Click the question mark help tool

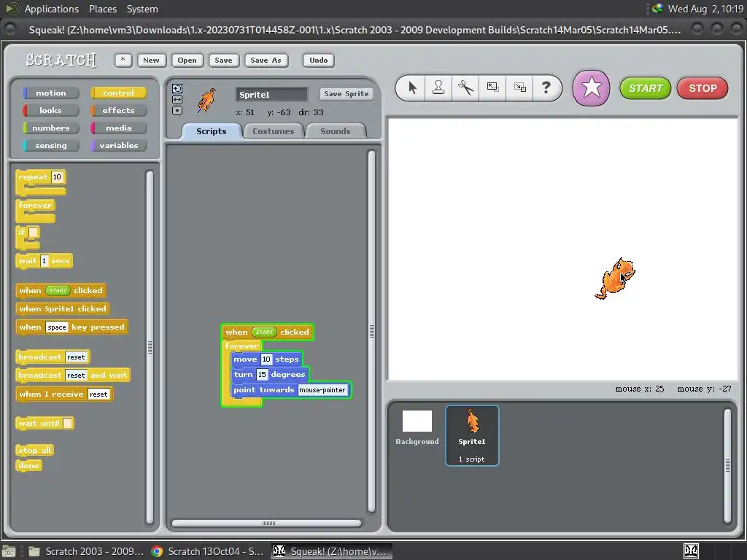click(546, 87)
